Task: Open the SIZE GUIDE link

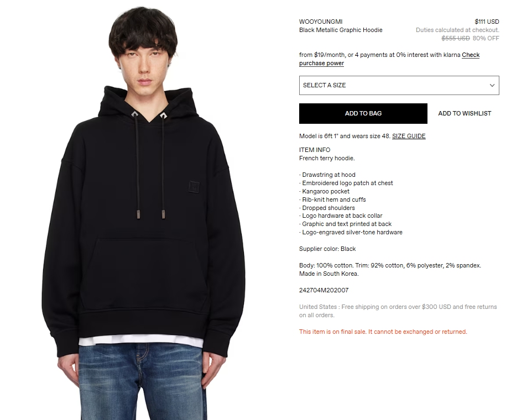Action: [x=409, y=136]
